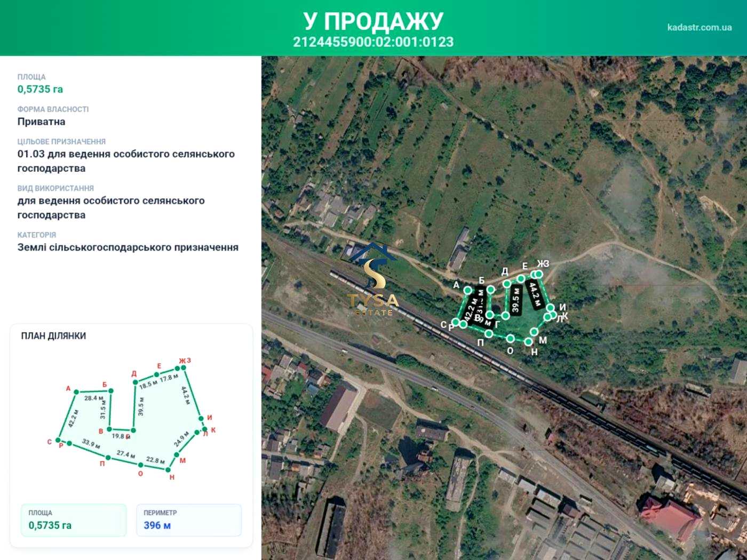Viewport: 747px width, 560px height.
Task: Click the black 42.2 м label on satellite map
Action: (470, 309)
